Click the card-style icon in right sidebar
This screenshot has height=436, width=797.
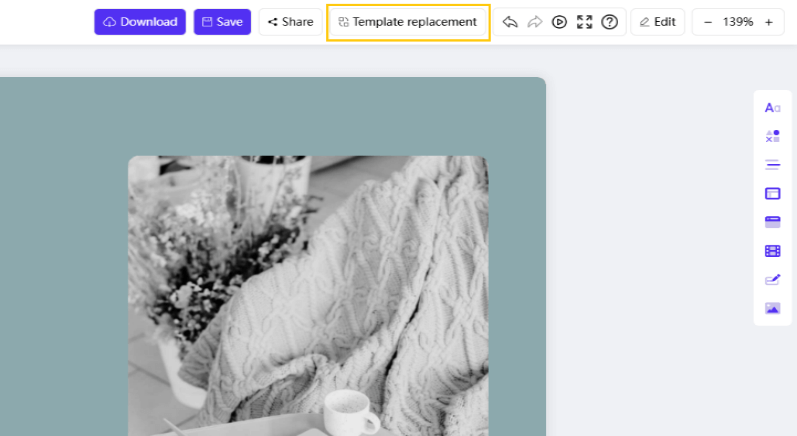[x=772, y=222]
